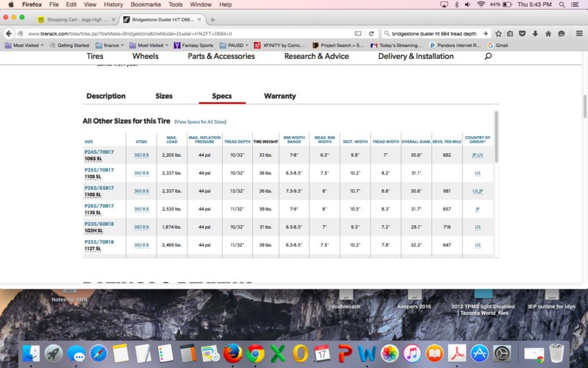Click the browser page vertical scrollbar
Screen dimensions: 588x368
pos(584,106)
